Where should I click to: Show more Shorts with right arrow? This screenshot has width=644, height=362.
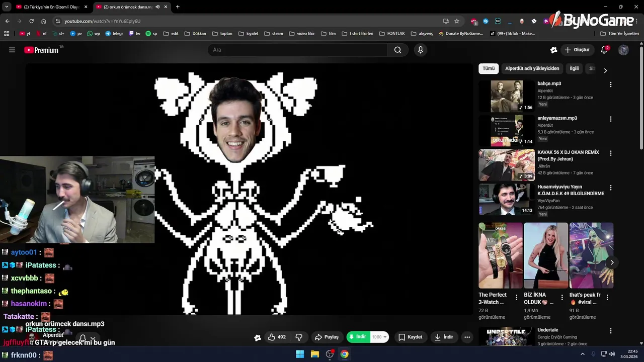[x=612, y=262]
